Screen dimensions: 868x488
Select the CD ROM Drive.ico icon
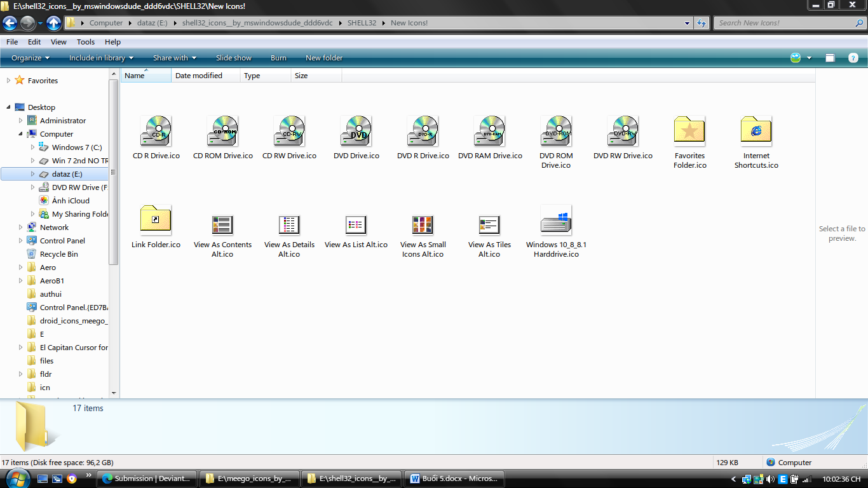tap(222, 130)
